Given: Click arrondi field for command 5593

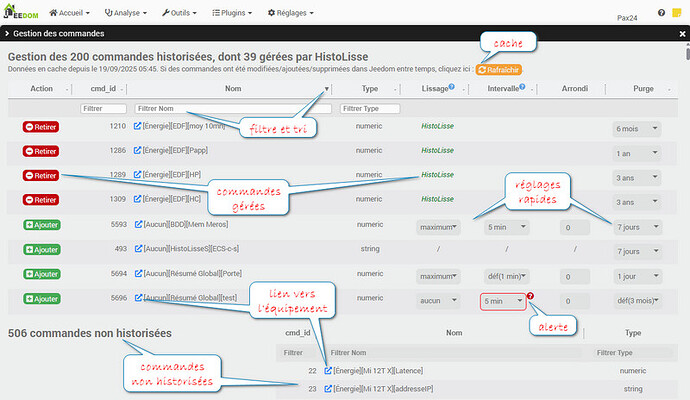Looking at the screenshot, I should (x=575, y=228).
